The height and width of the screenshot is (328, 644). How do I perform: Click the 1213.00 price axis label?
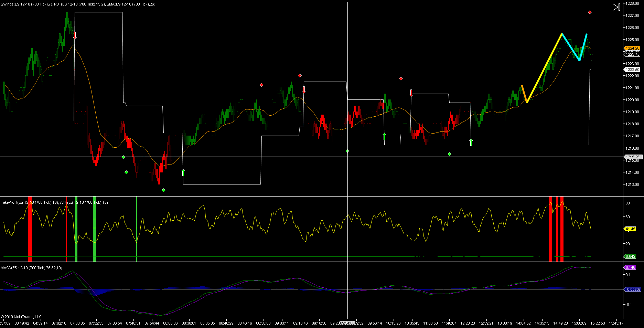[x=632, y=184]
